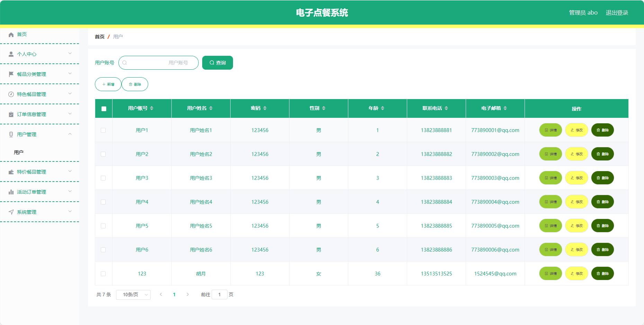Viewport: 644px width, 325px height.
Task: Sort by 年龄 column arrows
Action: (x=383, y=108)
